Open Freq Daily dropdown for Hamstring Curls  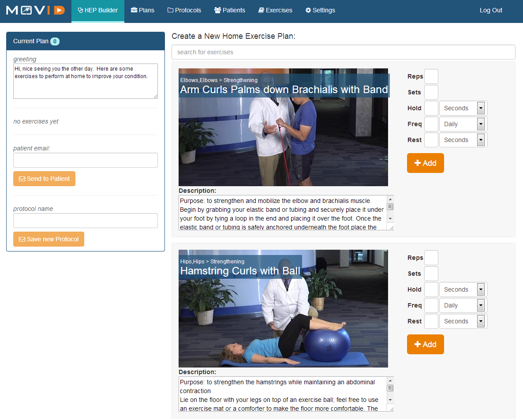tap(463, 305)
